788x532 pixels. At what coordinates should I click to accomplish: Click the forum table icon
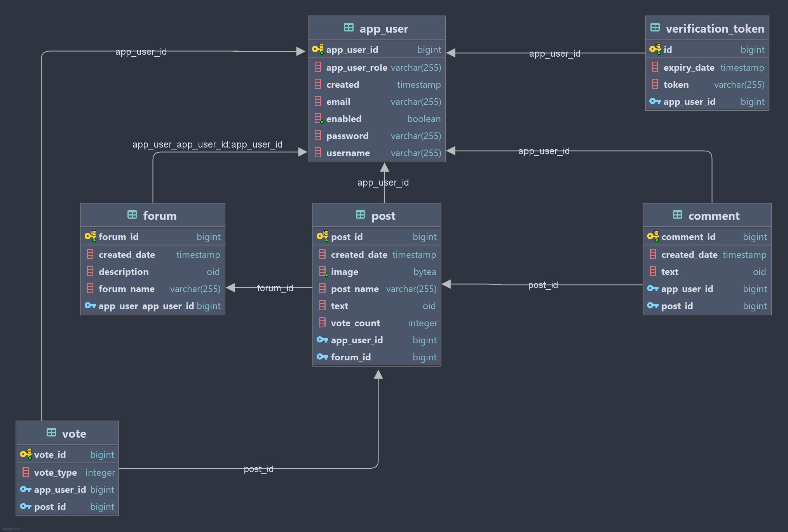coord(131,216)
